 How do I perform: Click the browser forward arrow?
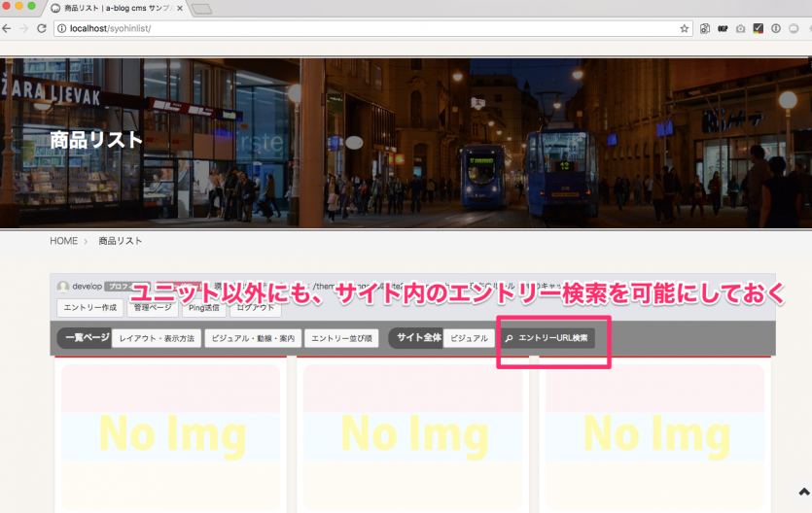24,28
